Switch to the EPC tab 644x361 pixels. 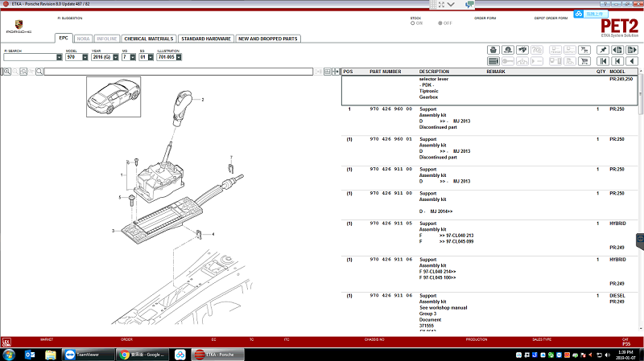(x=64, y=38)
